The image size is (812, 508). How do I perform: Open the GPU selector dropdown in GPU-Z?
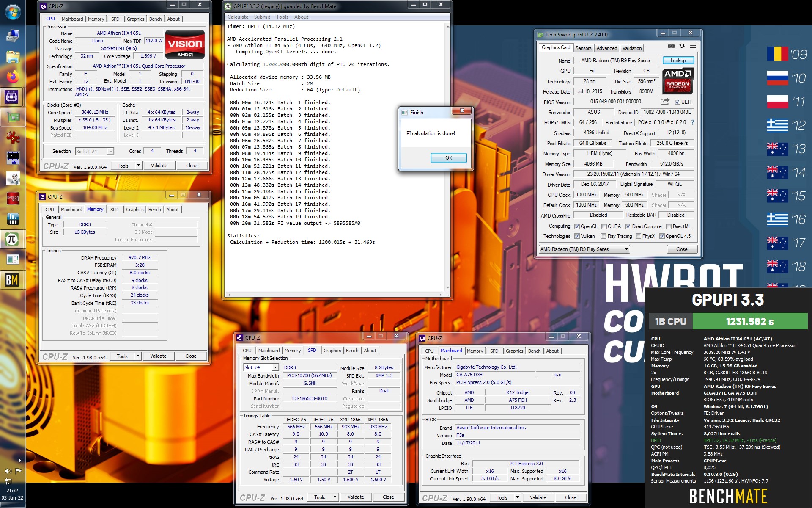584,249
